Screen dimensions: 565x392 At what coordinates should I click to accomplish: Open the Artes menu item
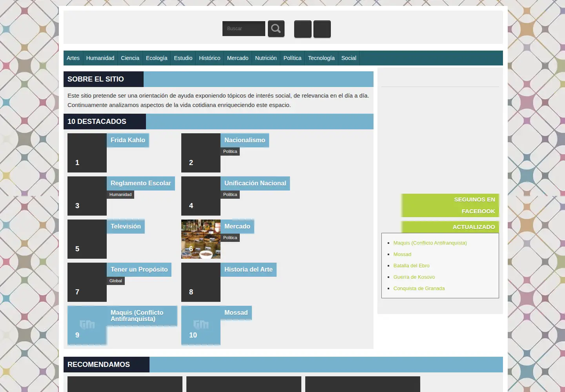coord(73,58)
